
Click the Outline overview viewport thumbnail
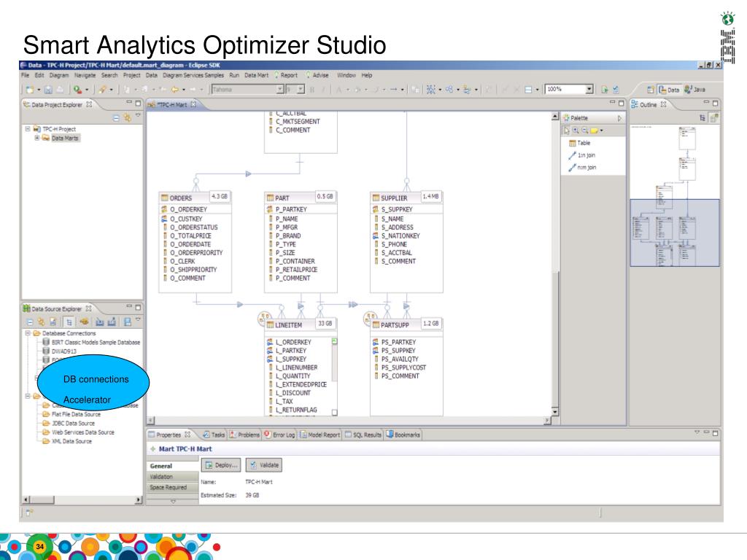click(x=675, y=233)
